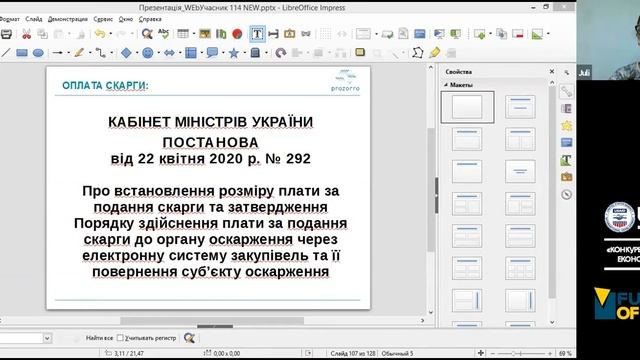Click the Find search icon in bottom bar
This screenshot has width=640, height=360.
point(189,338)
